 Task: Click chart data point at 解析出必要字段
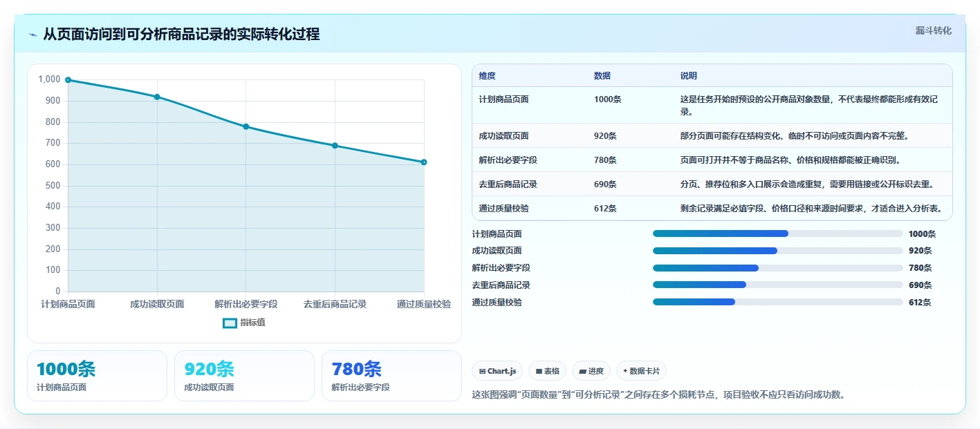246,126
